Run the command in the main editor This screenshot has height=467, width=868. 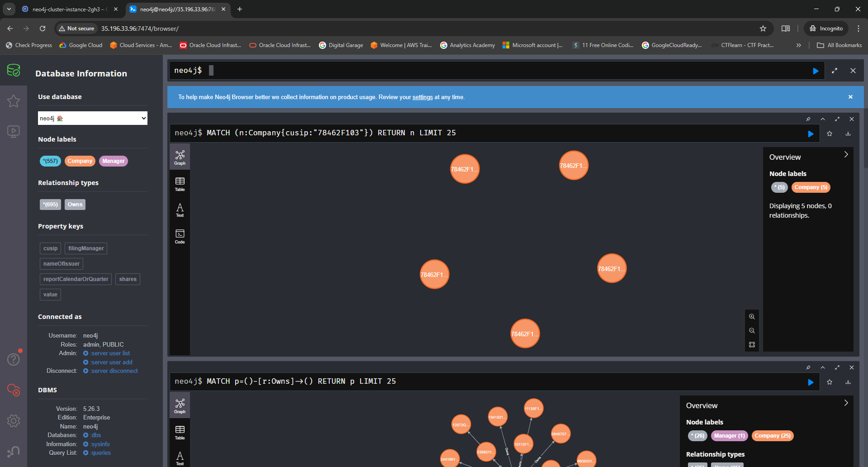coord(816,71)
